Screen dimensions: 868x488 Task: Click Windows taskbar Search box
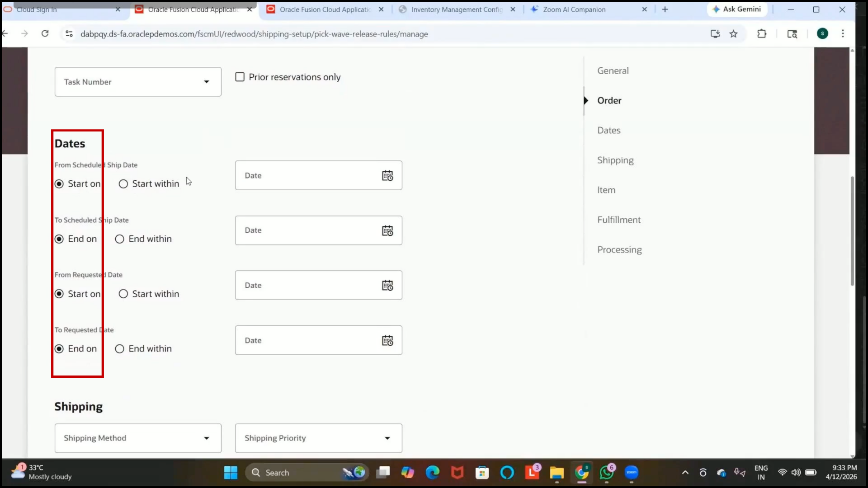307,473
